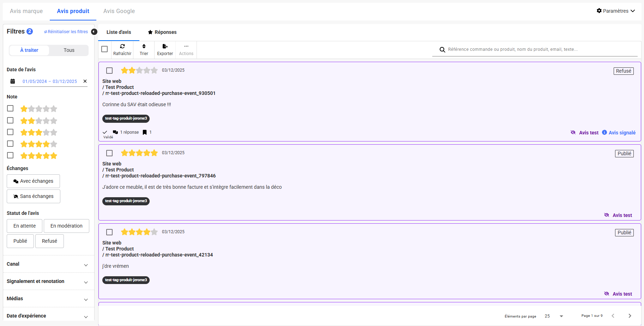This screenshot has width=644, height=326.
Task: Check the five-star rating filter
Action: tap(10, 156)
